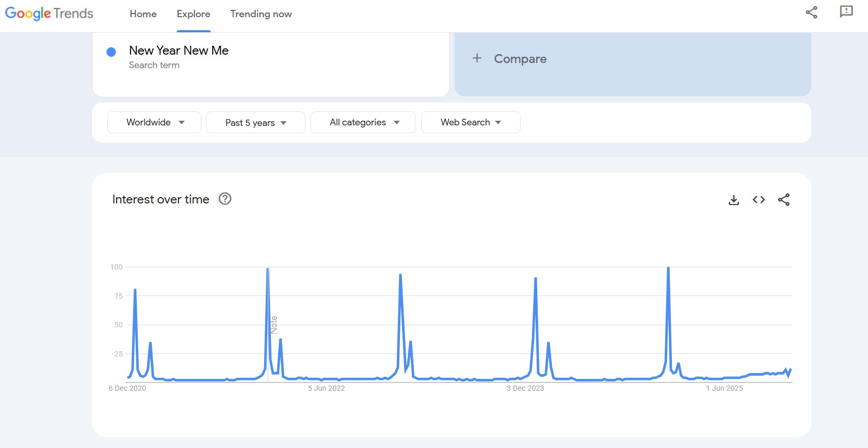Image resolution: width=868 pixels, height=448 pixels.
Task: Click the Google Trends logo
Action: 49,14
